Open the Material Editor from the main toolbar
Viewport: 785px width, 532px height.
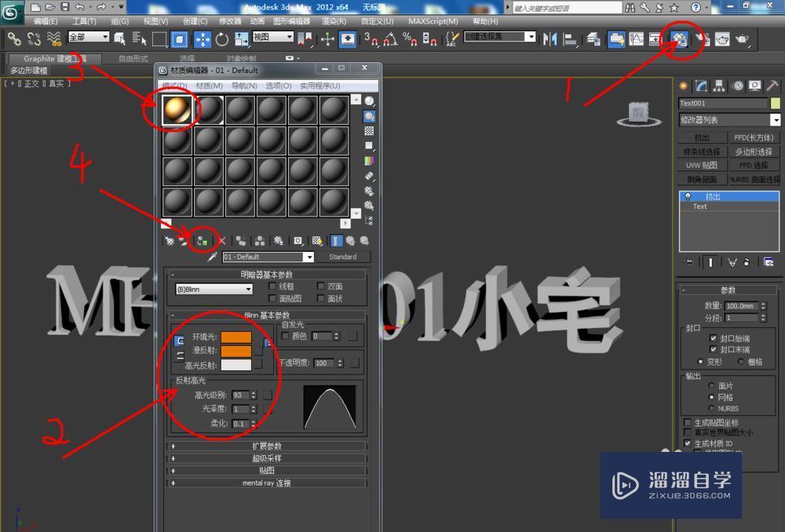tap(681, 41)
